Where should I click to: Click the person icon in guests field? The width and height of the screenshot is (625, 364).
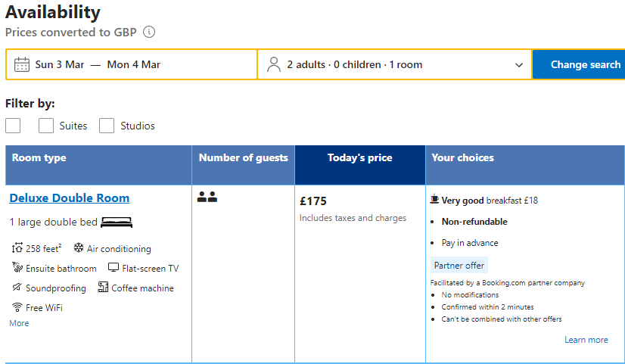tap(274, 64)
